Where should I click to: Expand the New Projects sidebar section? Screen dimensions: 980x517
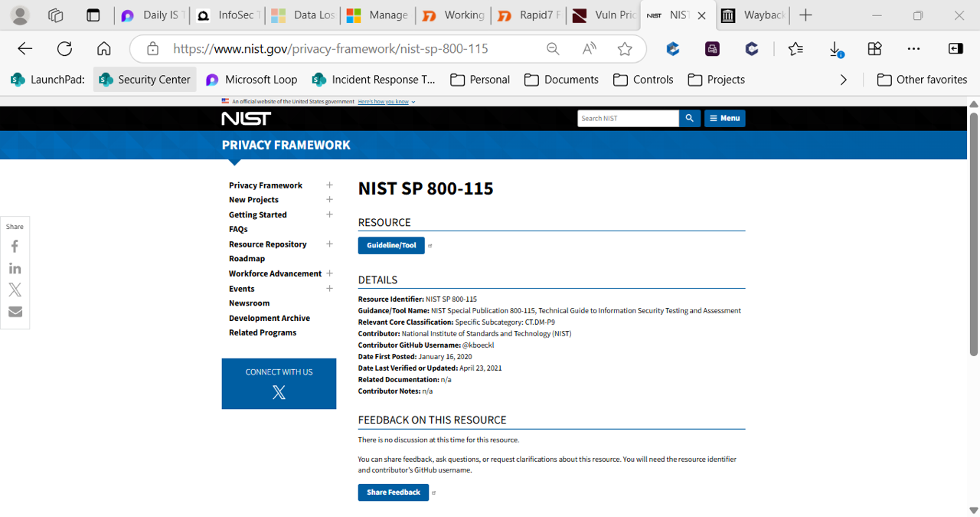pos(329,200)
